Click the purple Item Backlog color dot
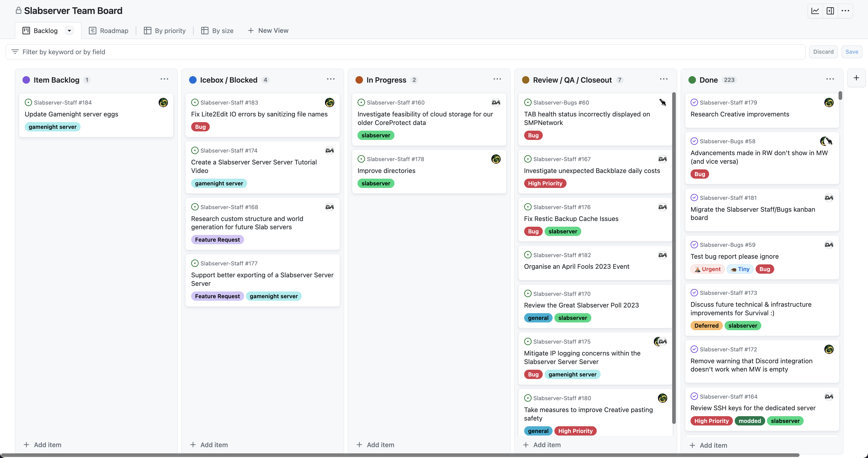The width and height of the screenshot is (868, 458). pos(26,80)
